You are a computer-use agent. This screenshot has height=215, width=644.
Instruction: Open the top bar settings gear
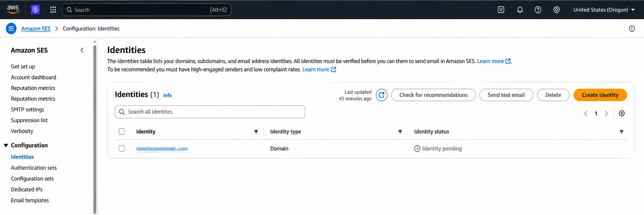tap(557, 10)
